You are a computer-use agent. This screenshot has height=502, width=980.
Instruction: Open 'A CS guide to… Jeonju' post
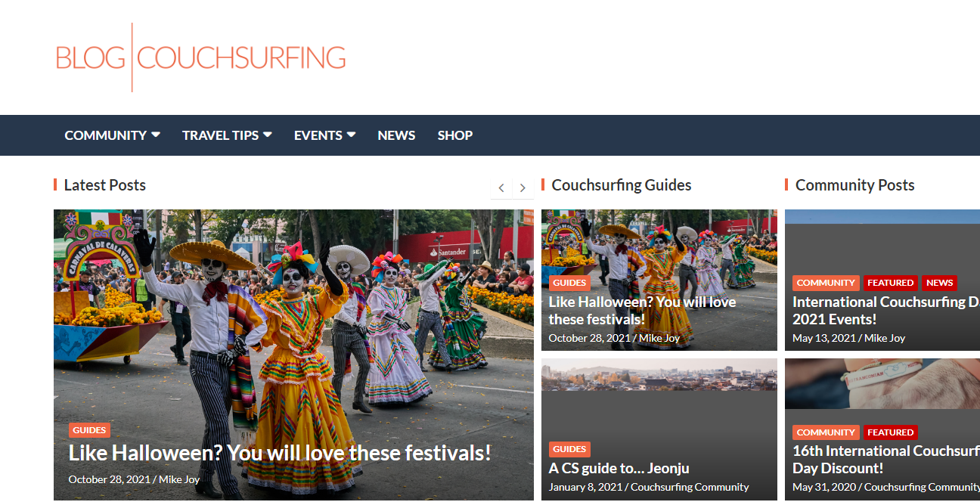coord(619,469)
